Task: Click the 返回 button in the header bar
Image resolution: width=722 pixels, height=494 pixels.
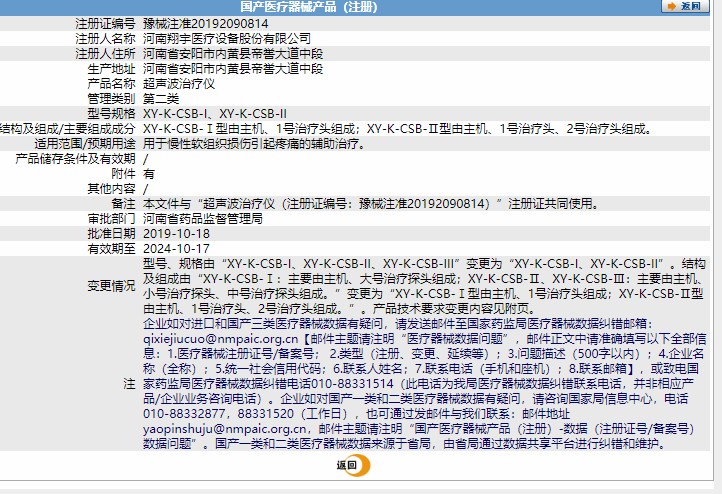Action: pyautogui.click(x=685, y=6)
